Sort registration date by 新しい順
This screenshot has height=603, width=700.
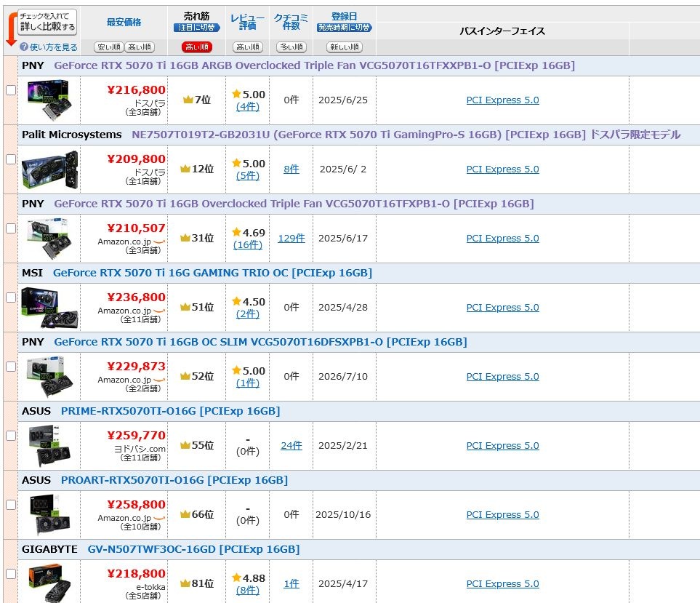(x=345, y=47)
